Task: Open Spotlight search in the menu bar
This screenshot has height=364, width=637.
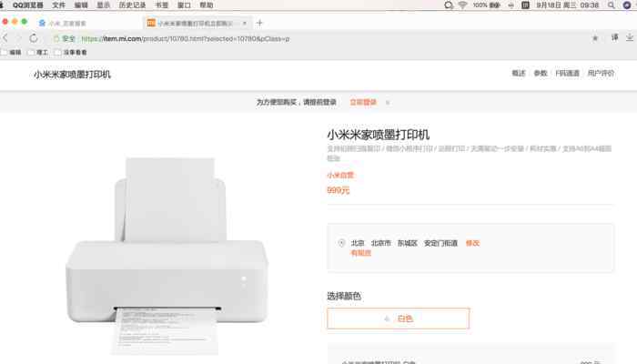Action: 611,5
